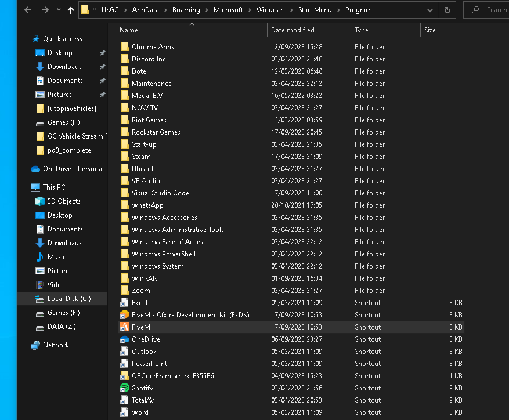509x420 pixels.
Task: Select the Excel shortcut icon
Action: (x=124, y=303)
